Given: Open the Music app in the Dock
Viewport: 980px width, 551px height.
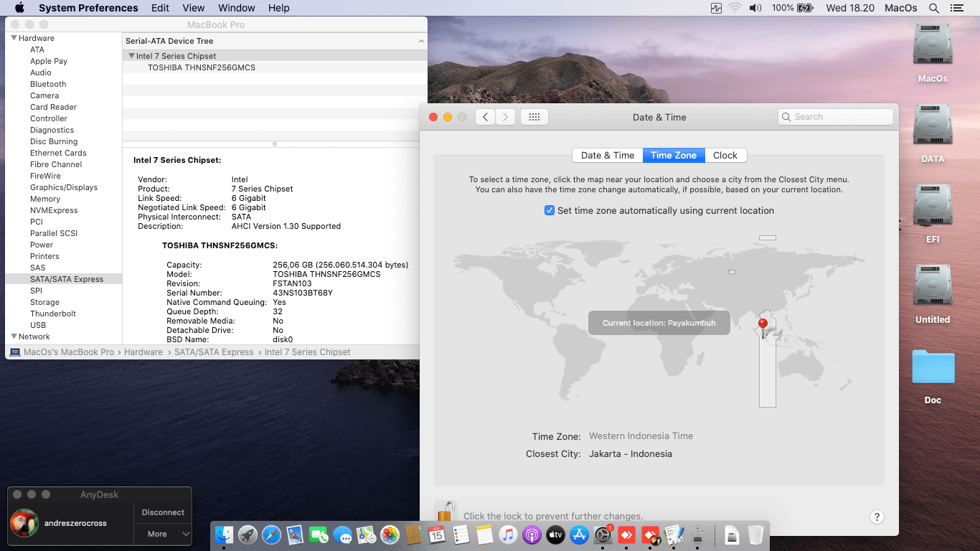Looking at the screenshot, I should (x=508, y=534).
